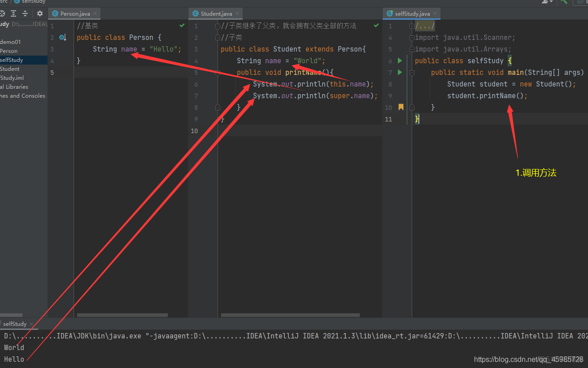
Task: Open the user profile icon dropdown
Action: (547, 2)
